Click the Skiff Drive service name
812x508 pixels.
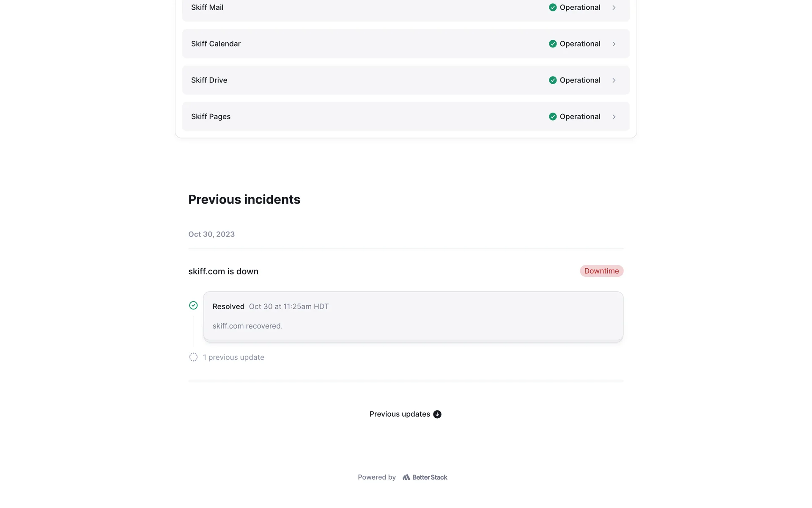tap(209, 80)
